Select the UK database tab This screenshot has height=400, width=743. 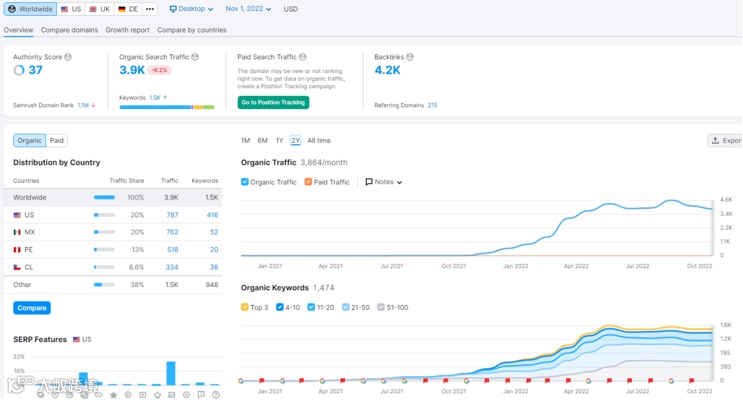[x=100, y=9]
